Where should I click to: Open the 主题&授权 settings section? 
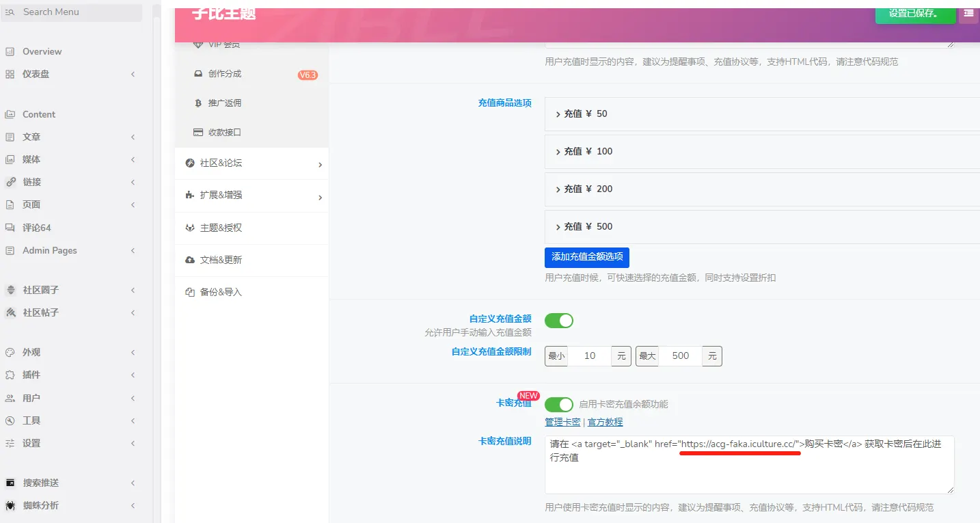tap(251, 228)
